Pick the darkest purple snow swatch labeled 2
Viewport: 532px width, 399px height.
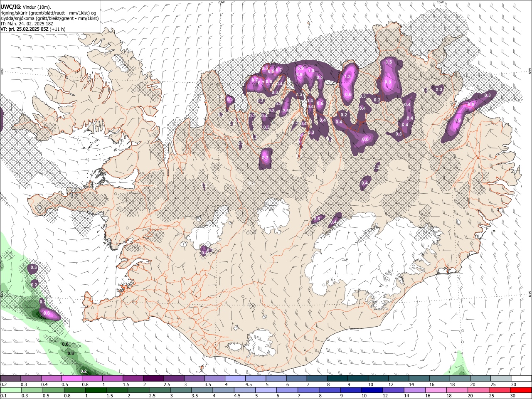[153, 378]
